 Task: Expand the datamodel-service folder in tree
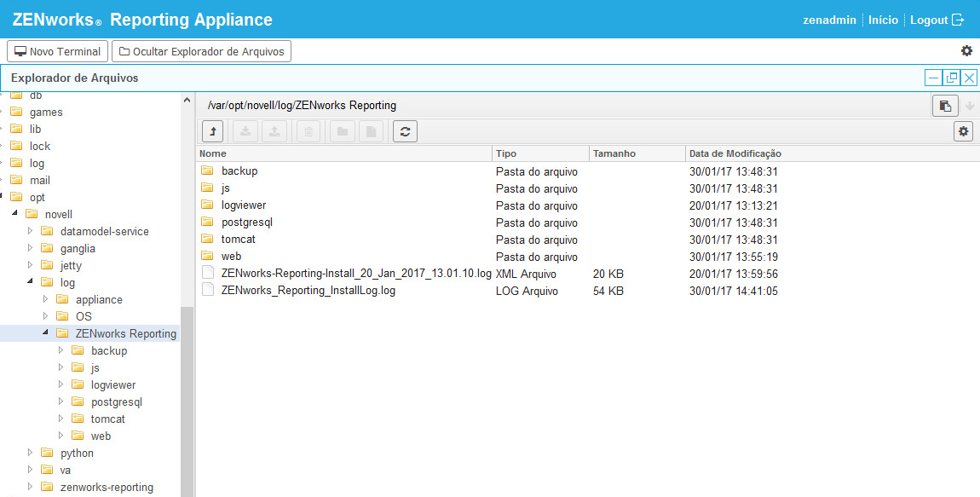(x=30, y=231)
